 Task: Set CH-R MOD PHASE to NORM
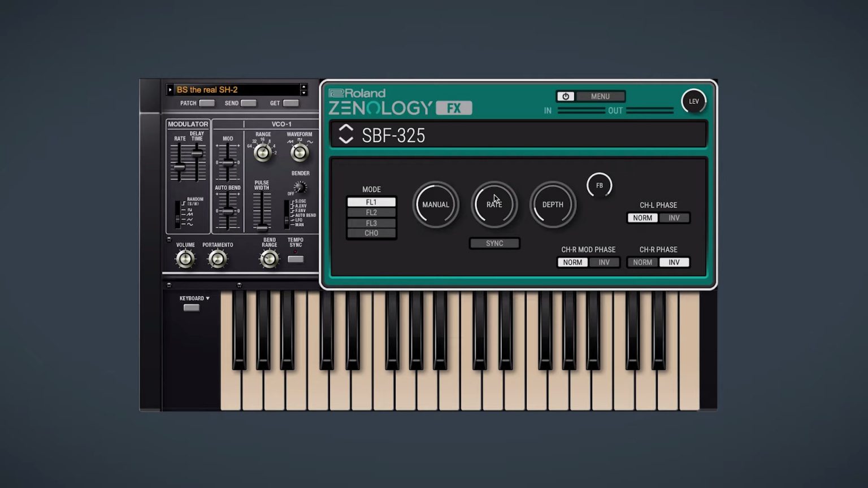(572, 262)
